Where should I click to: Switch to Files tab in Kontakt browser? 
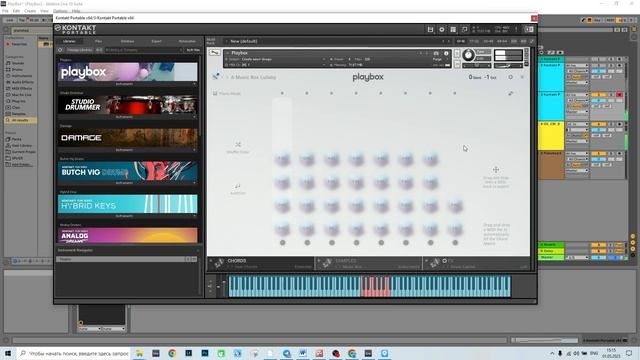pos(98,41)
